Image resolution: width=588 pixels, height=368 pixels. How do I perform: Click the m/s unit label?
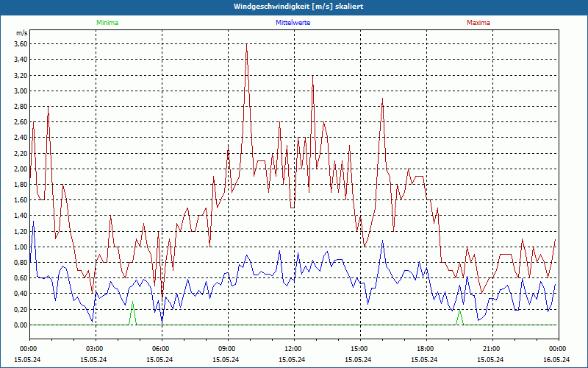[x=21, y=33]
